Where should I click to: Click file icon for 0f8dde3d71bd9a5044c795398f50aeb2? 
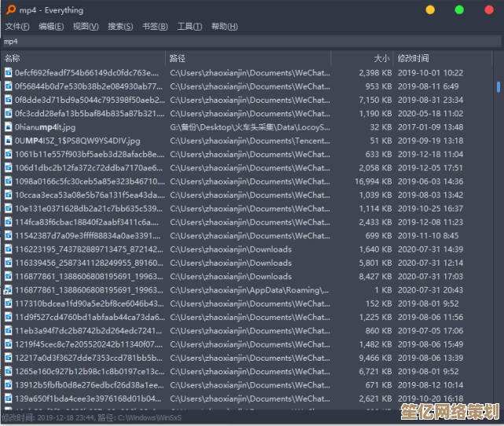[9, 100]
